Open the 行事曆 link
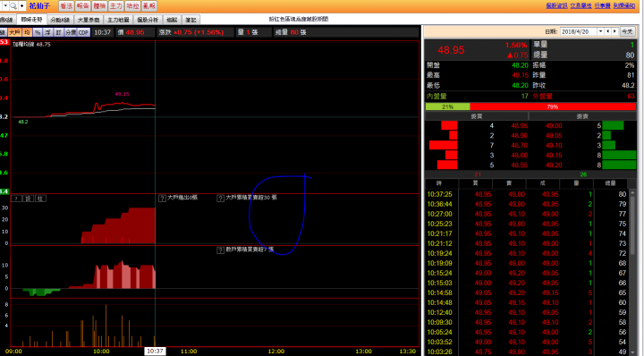This screenshot has height=356, width=644. [602, 5]
